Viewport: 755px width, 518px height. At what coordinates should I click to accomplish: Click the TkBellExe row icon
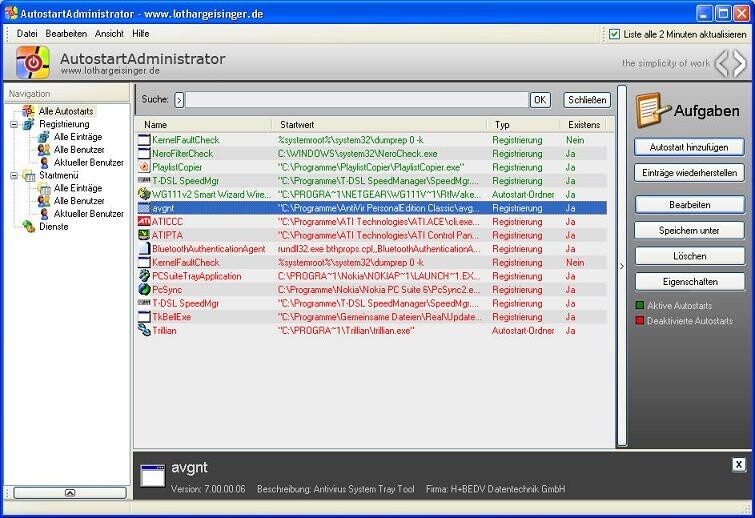[144, 317]
